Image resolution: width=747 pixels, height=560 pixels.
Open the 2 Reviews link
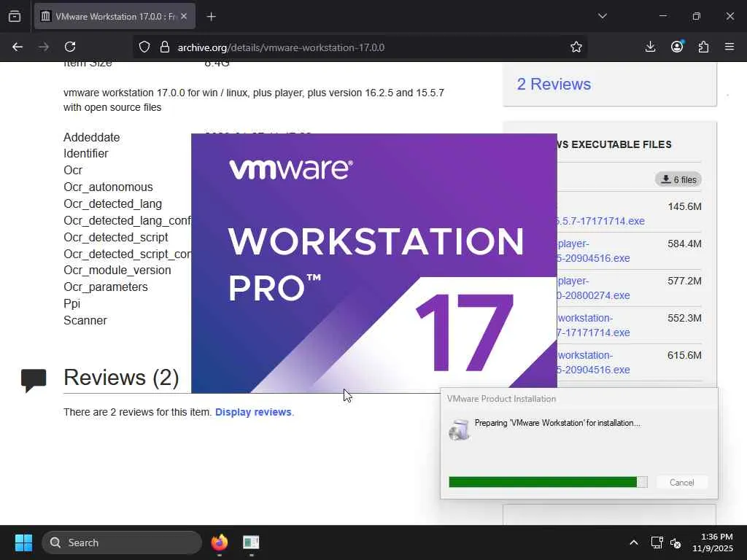pyautogui.click(x=554, y=85)
